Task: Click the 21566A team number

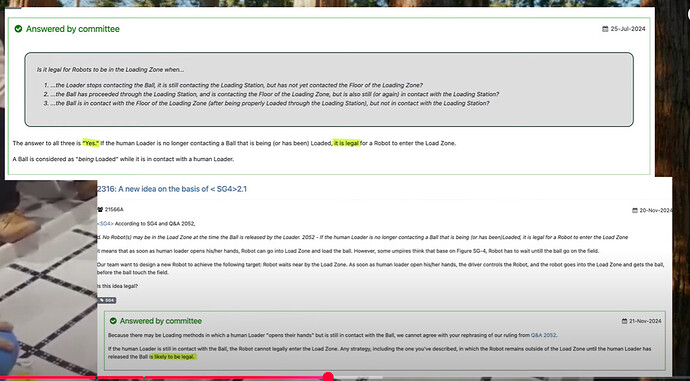Action: pos(114,209)
